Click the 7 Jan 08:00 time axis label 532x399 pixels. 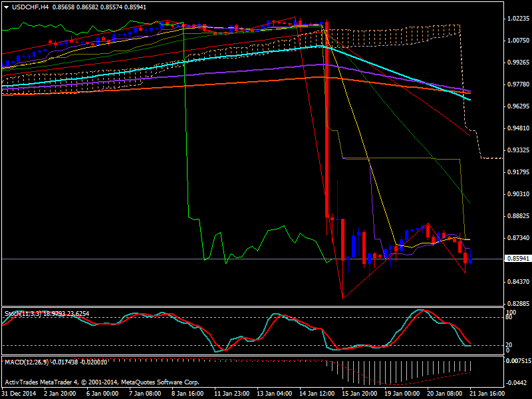pyautogui.click(x=145, y=394)
